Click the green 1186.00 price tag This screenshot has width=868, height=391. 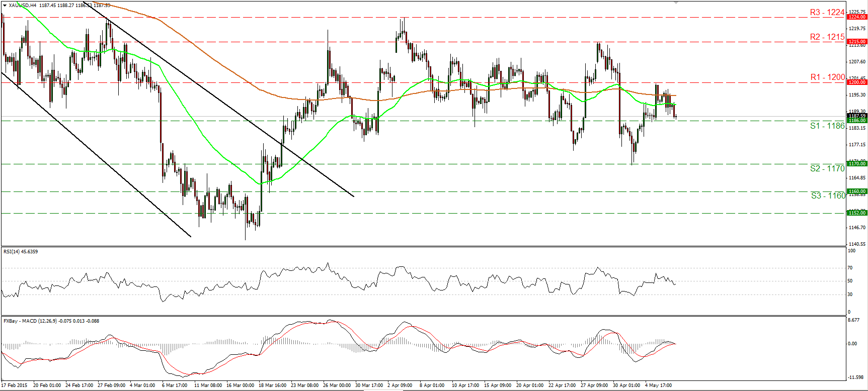[x=857, y=121]
